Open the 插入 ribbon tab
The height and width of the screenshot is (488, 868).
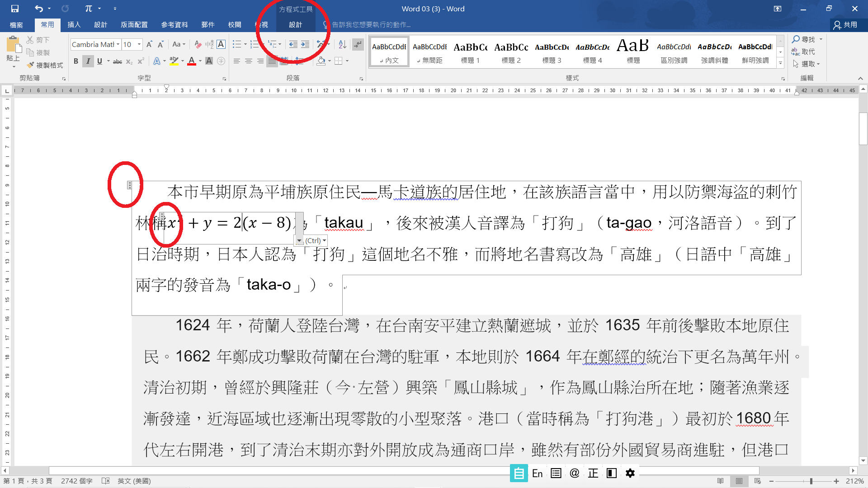pyautogui.click(x=74, y=25)
